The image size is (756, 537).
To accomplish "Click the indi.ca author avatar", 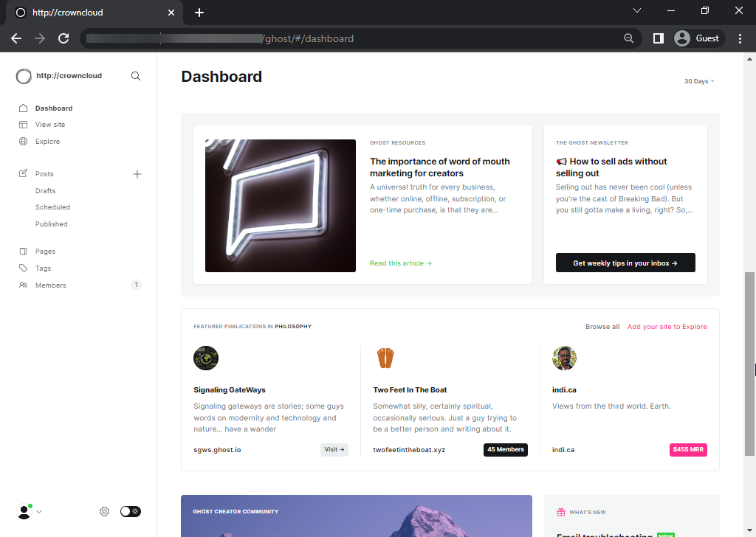I will 565,358.
